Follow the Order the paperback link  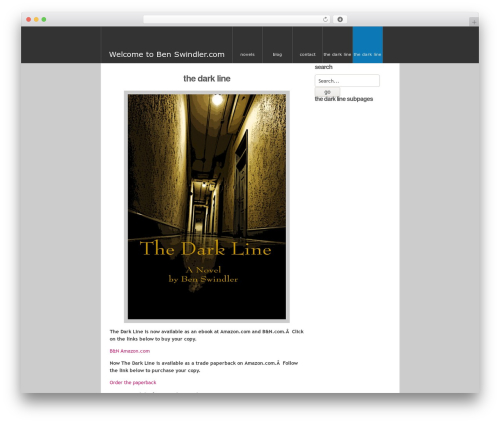click(133, 382)
